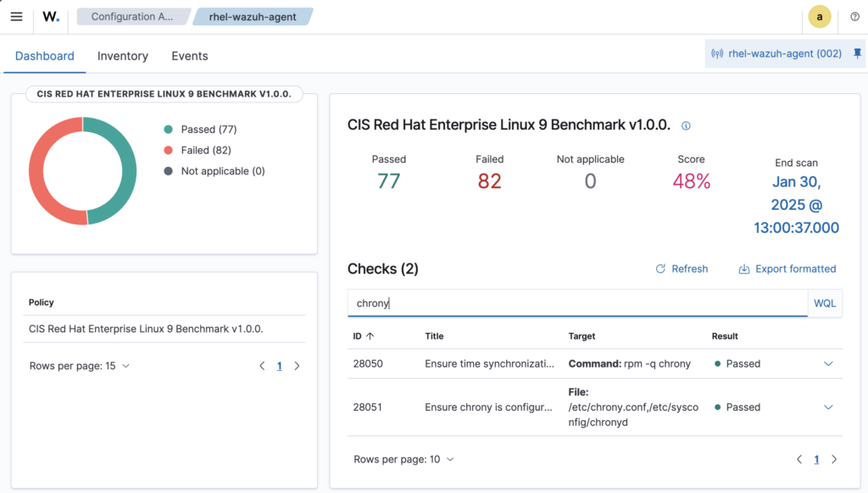Select CIS Red Hat Enterprise Linux 9 policy row
The image size is (868, 493).
point(164,329)
